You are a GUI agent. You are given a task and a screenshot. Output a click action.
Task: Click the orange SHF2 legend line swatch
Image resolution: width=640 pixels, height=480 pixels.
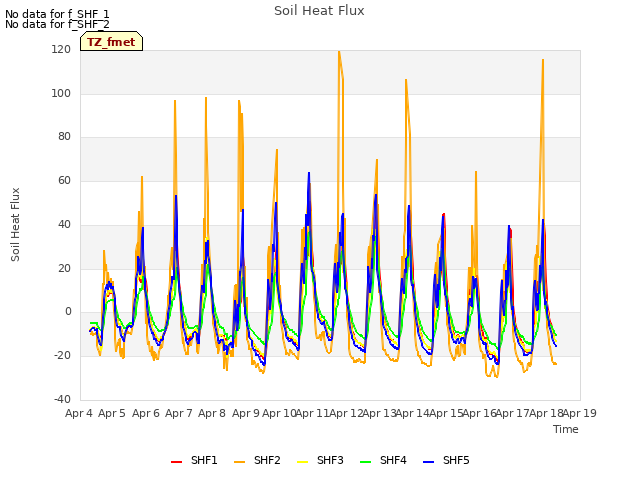(x=240, y=462)
